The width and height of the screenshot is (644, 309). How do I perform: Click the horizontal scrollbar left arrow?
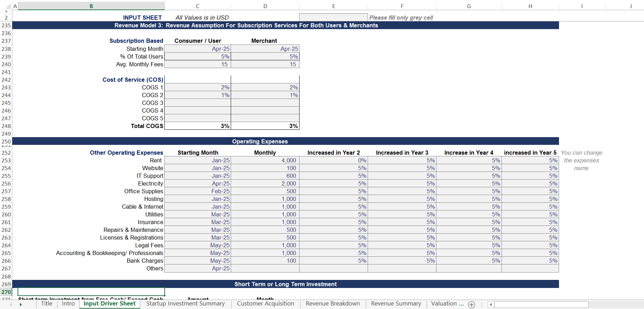pos(491,304)
